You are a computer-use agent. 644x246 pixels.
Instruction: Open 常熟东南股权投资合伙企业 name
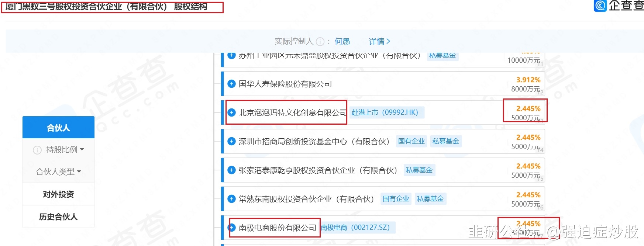[306, 199]
